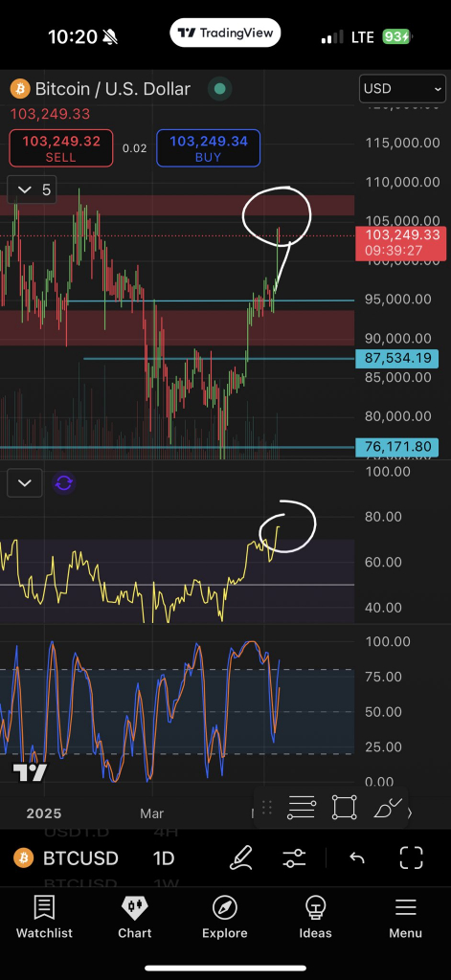451x980 pixels.
Task: Tap the pencil drawing tools icon
Action: [x=241, y=858]
